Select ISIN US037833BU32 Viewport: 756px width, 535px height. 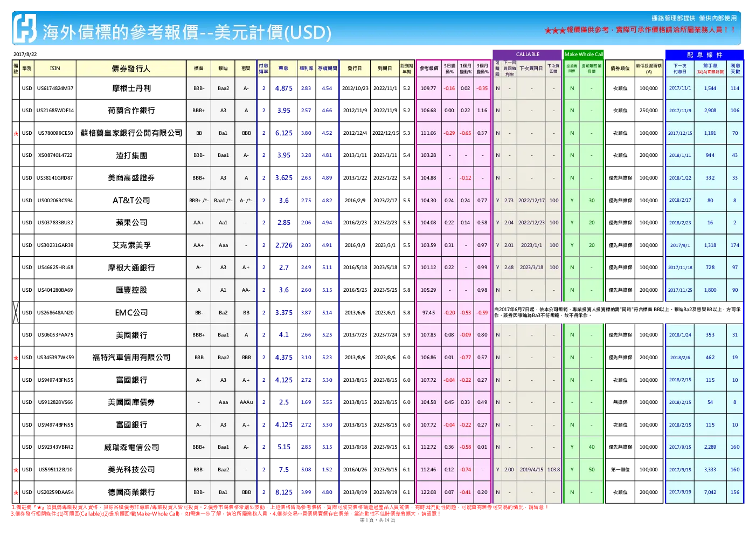[55, 223]
